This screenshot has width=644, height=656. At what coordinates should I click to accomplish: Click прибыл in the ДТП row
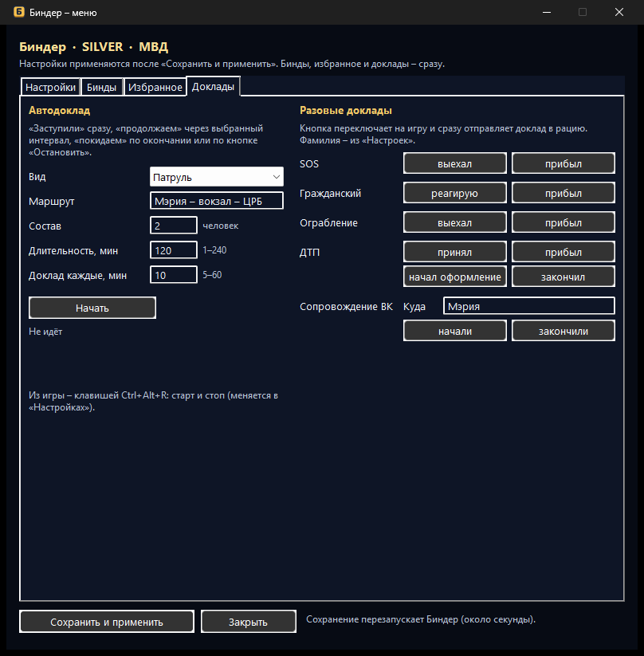(x=563, y=252)
